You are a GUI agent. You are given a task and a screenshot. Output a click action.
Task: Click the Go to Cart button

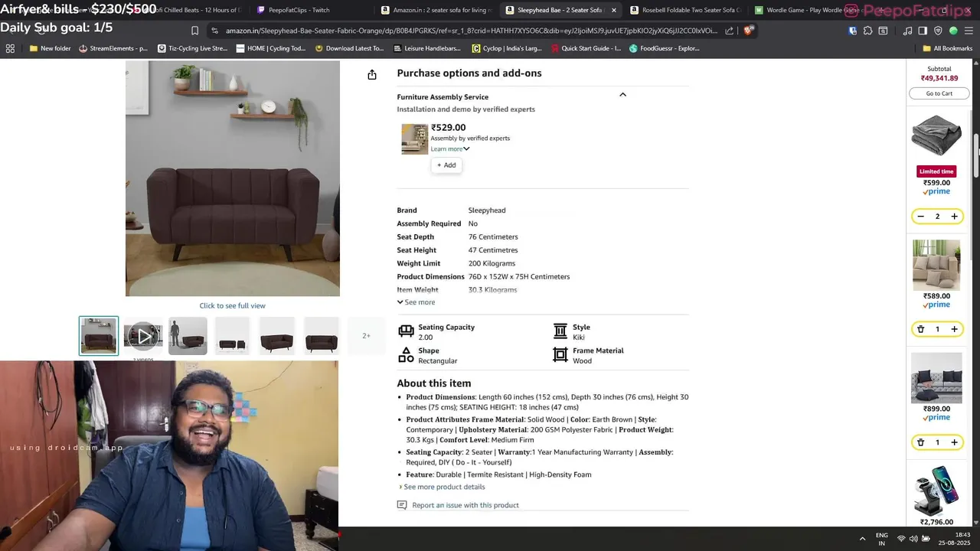point(939,93)
